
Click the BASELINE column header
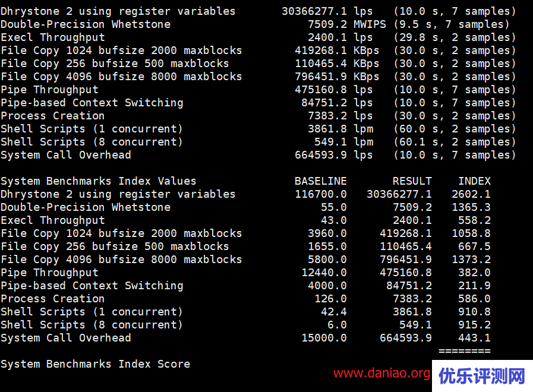(320, 181)
